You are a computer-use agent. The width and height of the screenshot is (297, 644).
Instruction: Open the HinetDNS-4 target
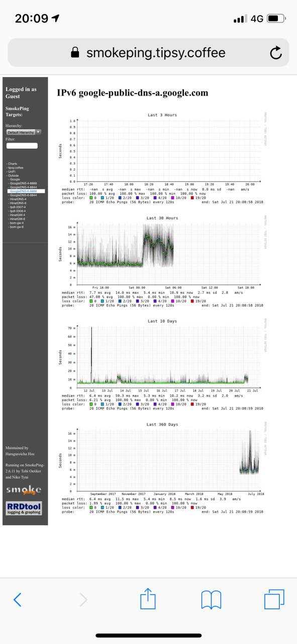(18, 199)
